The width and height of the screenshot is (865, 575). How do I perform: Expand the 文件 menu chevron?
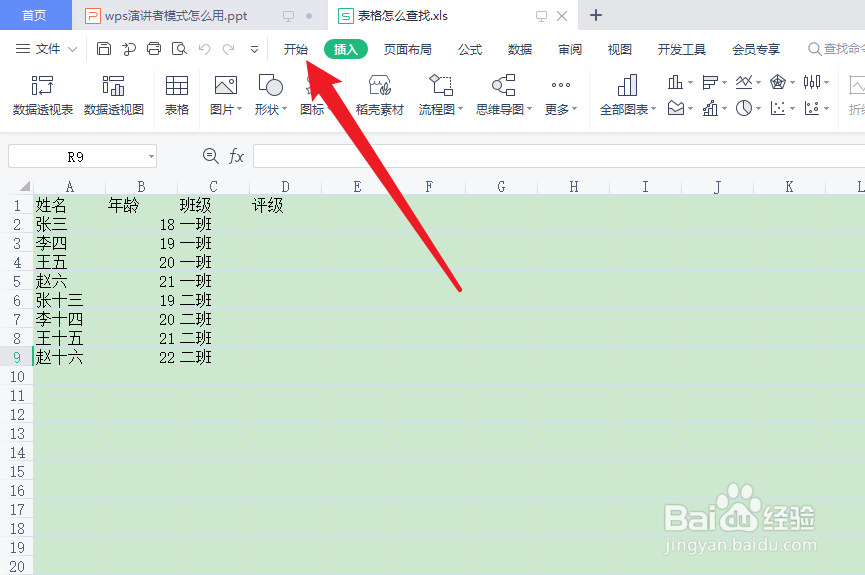pos(72,49)
